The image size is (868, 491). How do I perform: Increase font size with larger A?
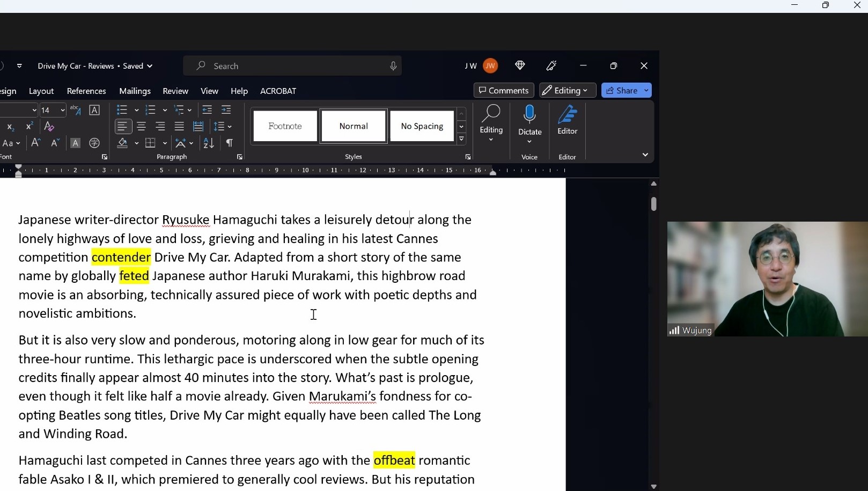click(x=35, y=143)
